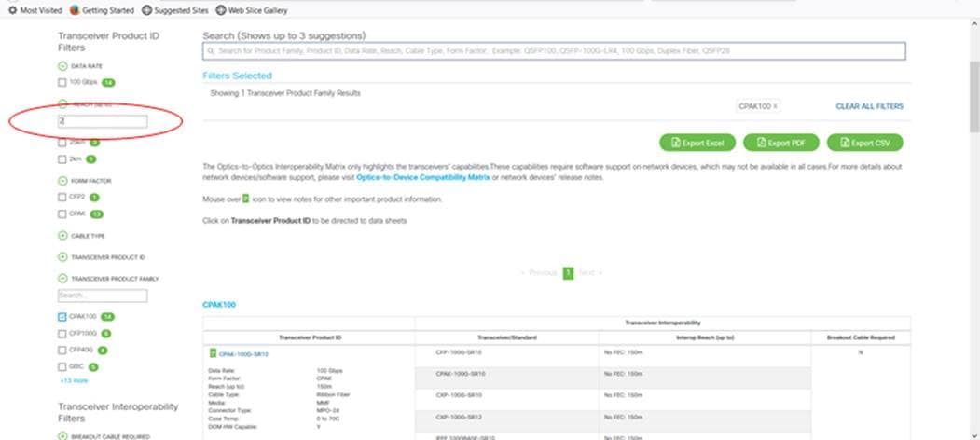Open the Getting Started Firefox bookmark

pyautogui.click(x=102, y=10)
